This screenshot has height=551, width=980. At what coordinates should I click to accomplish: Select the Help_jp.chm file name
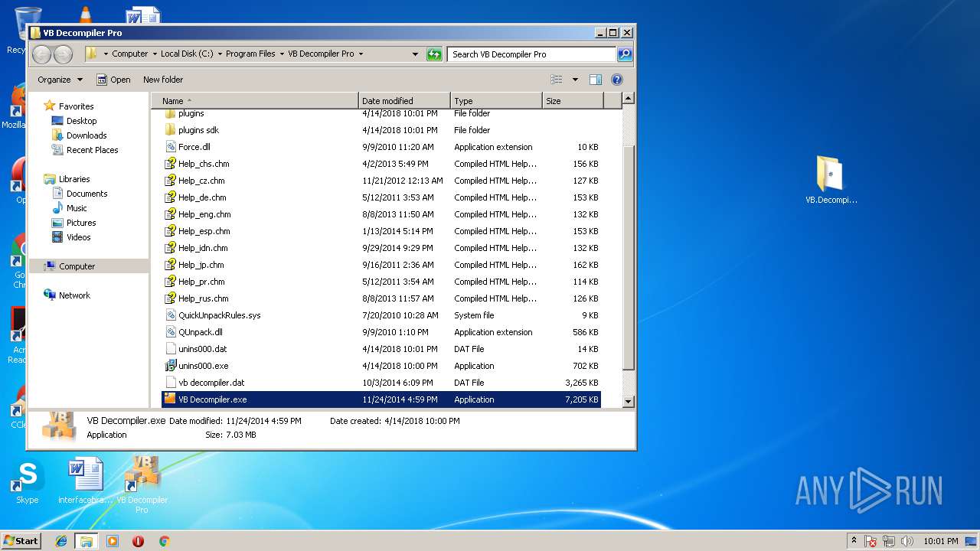click(201, 265)
